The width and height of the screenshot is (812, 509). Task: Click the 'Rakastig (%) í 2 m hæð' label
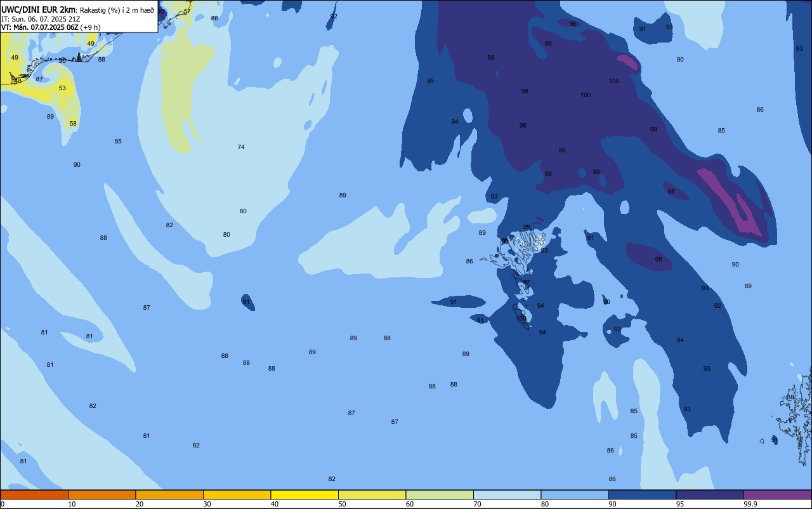(x=117, y=10)
